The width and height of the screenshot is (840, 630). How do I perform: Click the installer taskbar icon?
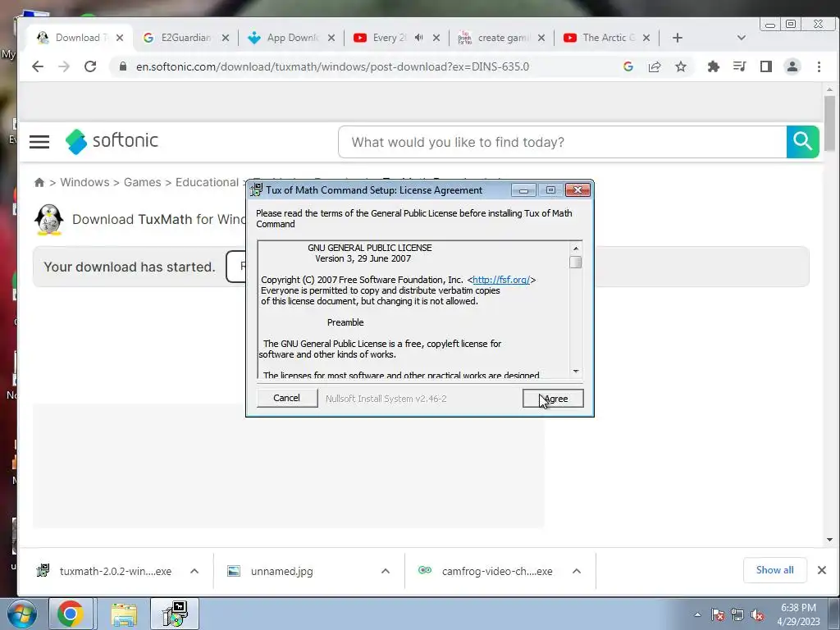coord(175,614)
